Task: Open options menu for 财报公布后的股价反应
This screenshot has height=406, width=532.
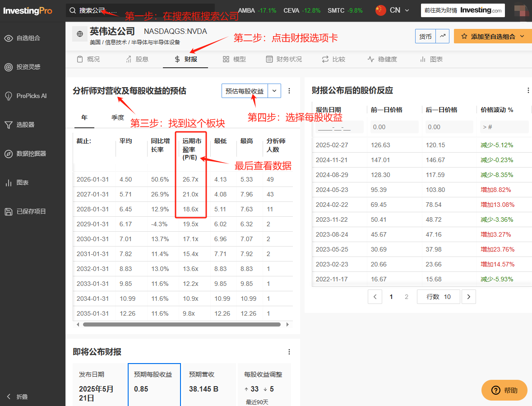Action: click(528, 91)
